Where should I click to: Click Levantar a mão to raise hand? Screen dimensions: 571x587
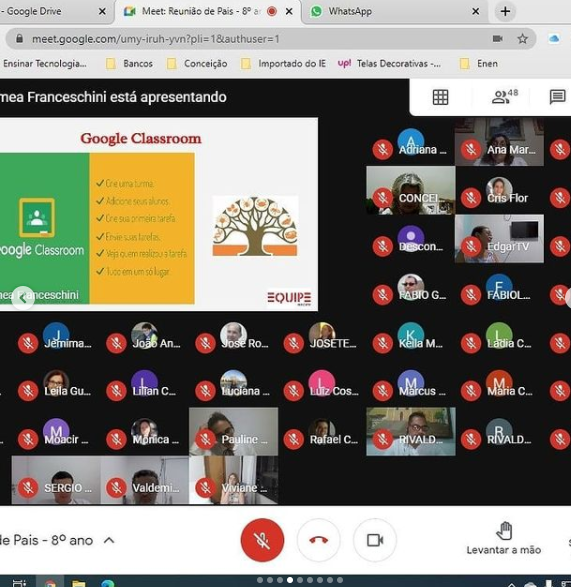click(504, 538)
